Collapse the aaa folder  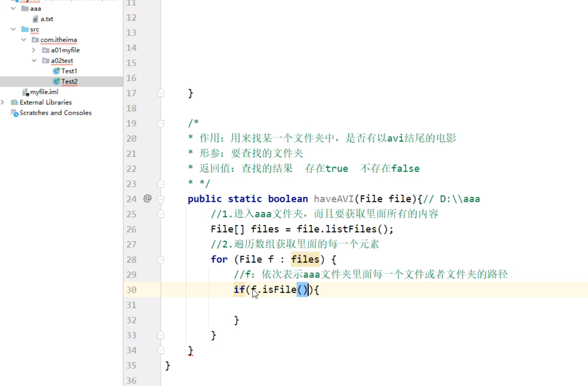pos(13,8)
